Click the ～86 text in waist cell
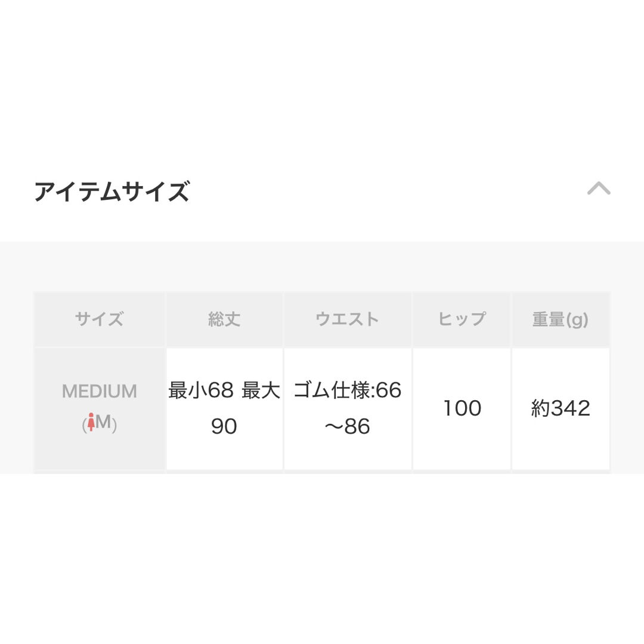 348,426
